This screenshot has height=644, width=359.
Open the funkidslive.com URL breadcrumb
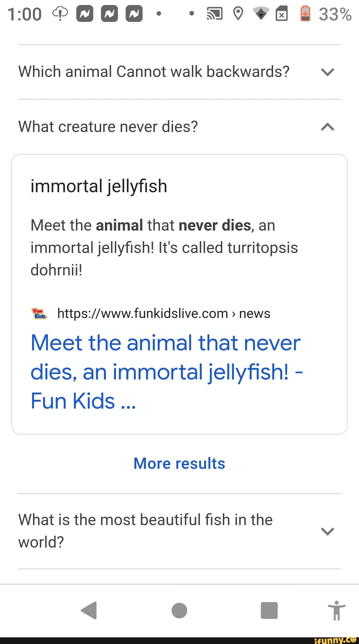pos(164,313)
